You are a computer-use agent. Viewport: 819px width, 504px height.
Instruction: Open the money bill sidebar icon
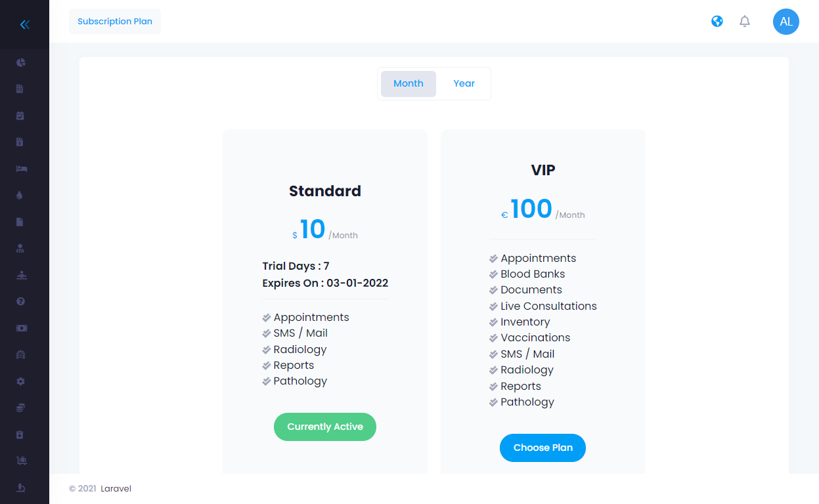(x=21, y=328)
